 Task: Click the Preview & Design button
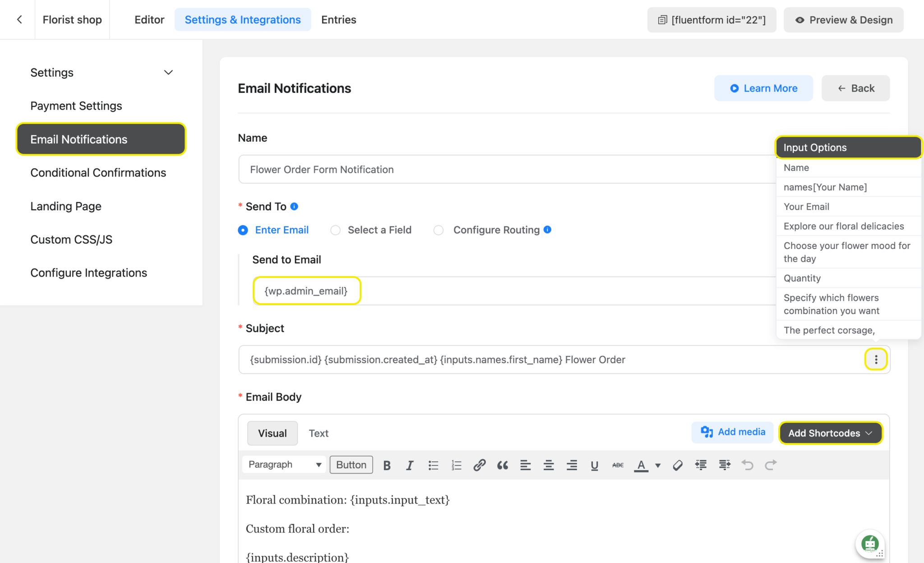[843, 19]
